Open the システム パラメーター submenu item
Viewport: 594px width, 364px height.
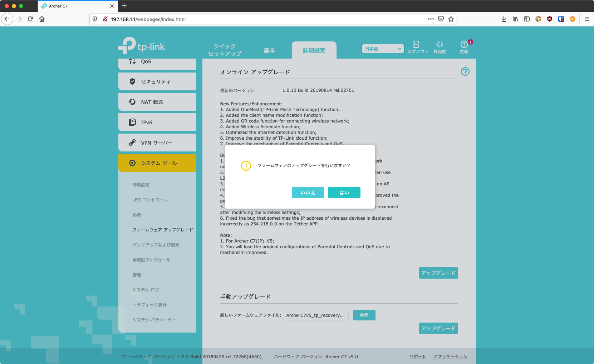click(154, 320)
